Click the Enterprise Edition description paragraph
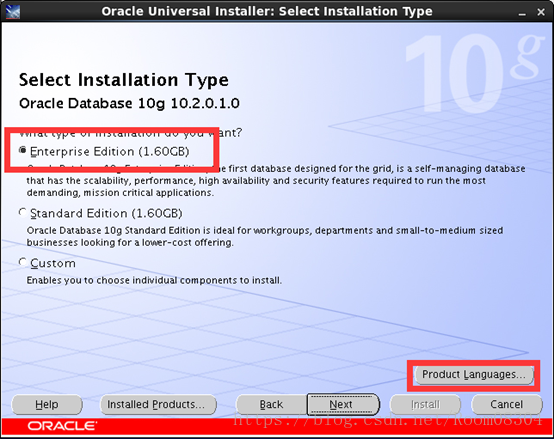Viewport: 554px width, 439px height. tap(276, 180)
